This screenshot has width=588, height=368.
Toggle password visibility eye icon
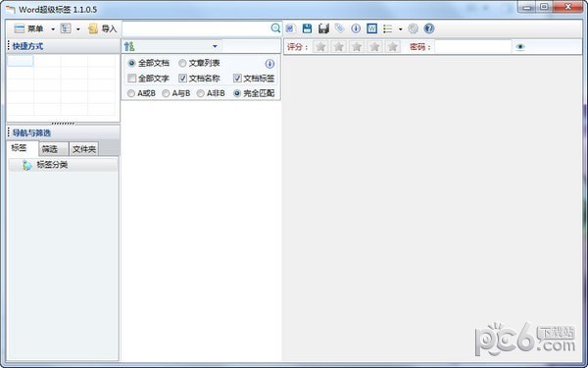[520, 47]
